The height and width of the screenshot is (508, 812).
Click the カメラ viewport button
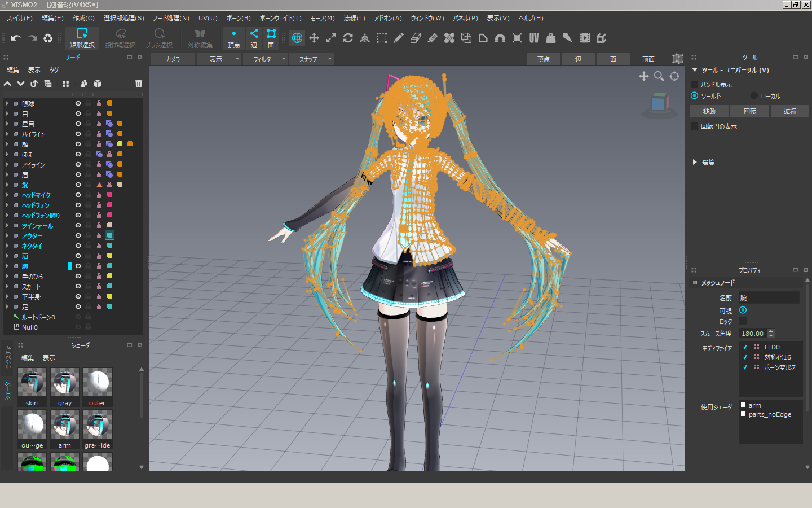pos(173,59)
